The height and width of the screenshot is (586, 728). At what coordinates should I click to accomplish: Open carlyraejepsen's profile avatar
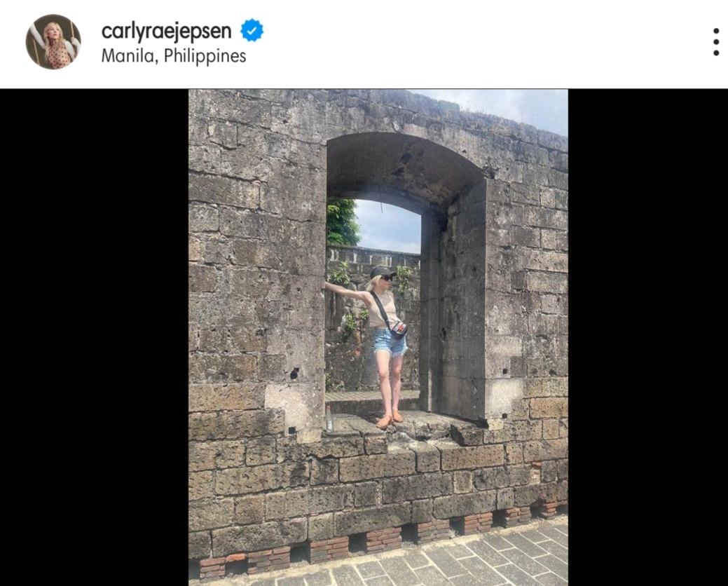(x=53, y=42)
